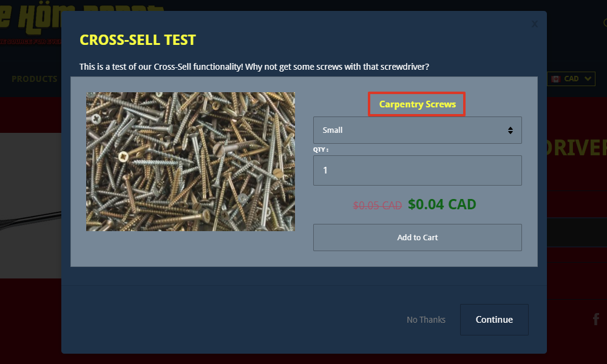
Task: Click the up-down arrows on size selector
Action: [510, 130]
